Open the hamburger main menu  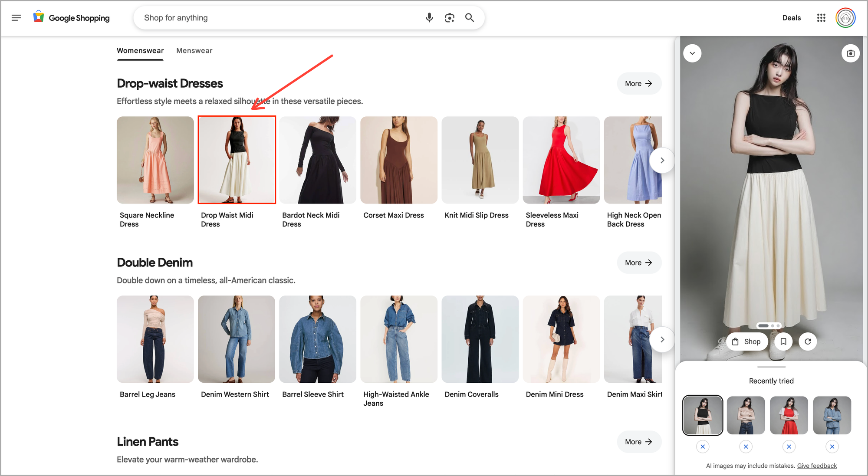[16, 18]
